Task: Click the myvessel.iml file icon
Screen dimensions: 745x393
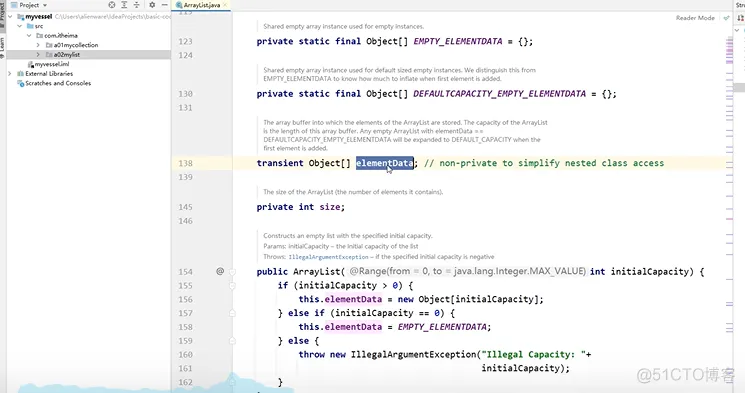Action: pyautogui.click(x=30, y=64)
